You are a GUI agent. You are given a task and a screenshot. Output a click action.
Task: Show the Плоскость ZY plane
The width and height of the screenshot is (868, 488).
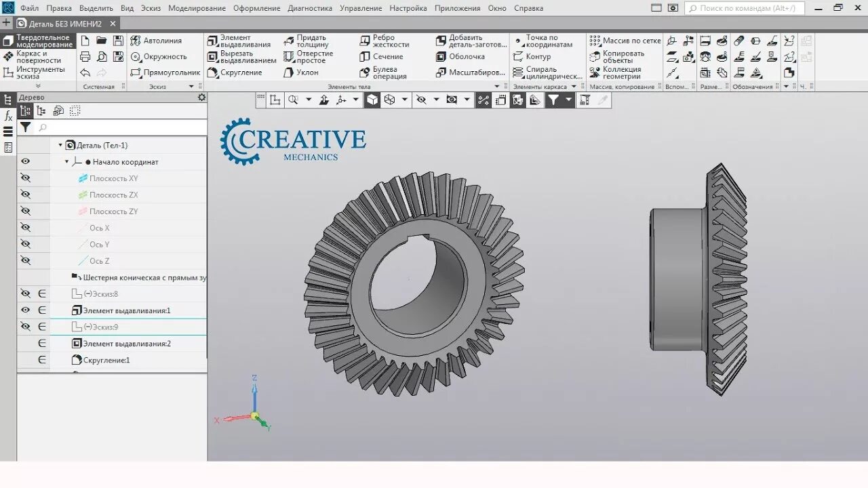pos(26,211)
